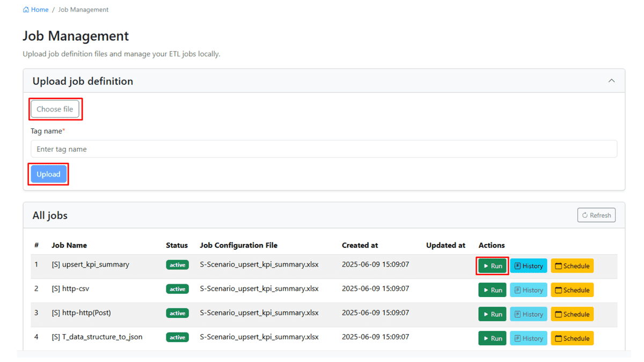The width and height of the screenshot is (644, 362).
Task: Schedule the http-http(Post) job
Action: coord(572,314)
